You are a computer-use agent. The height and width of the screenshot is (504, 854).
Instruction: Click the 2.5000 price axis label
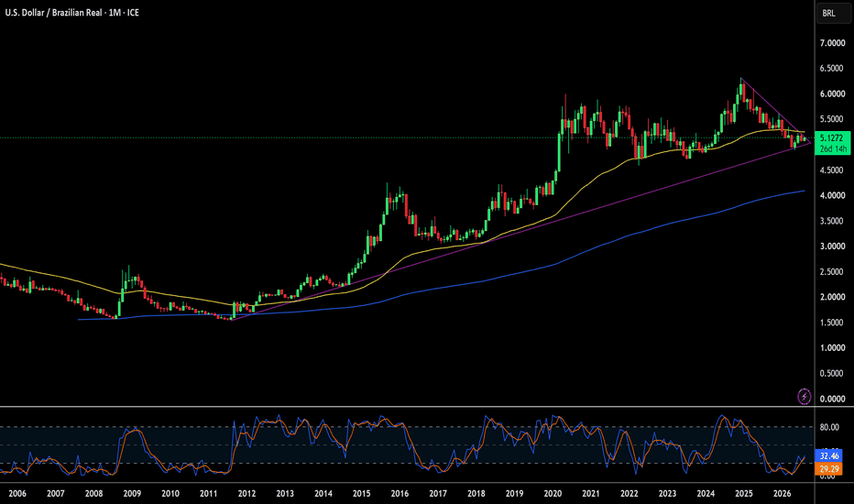[832, 272]
